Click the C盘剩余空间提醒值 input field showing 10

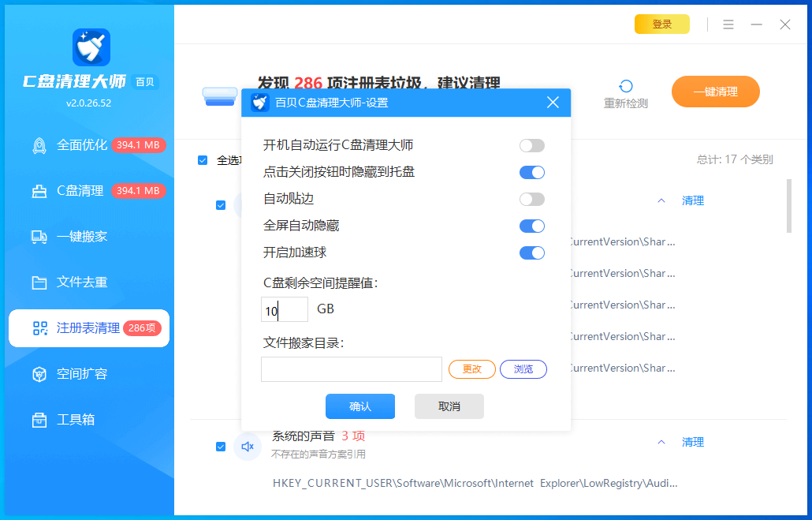pyautogui.click(x=285, y=309)
